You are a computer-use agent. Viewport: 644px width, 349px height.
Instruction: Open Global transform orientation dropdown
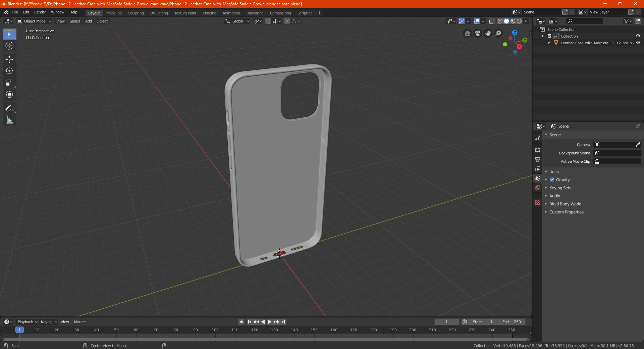pyautogui.click(x=237, y=21)
